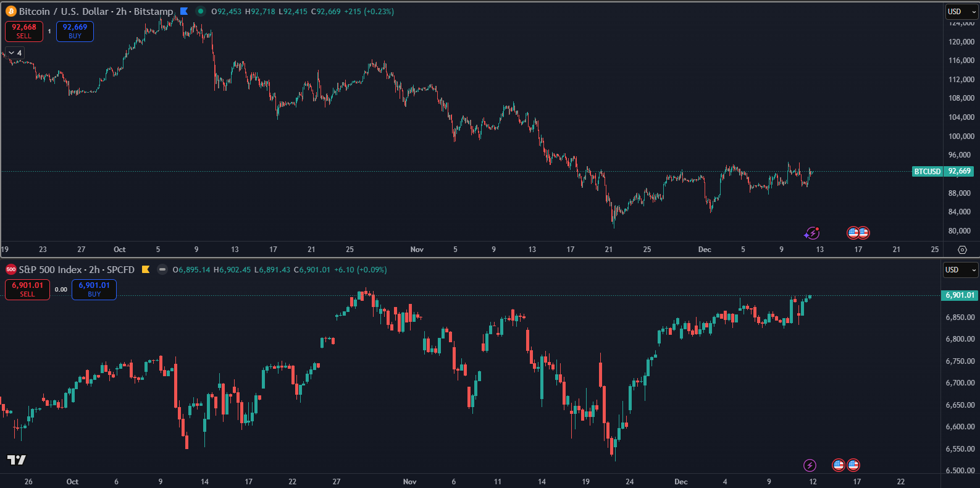Open the USD currency dropdown on Bitcoin chart

[x=961, y=12]
